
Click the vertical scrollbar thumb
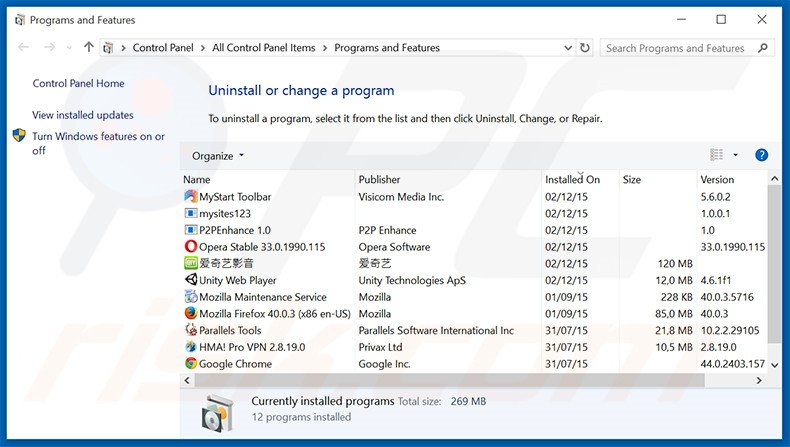(774, 264)
